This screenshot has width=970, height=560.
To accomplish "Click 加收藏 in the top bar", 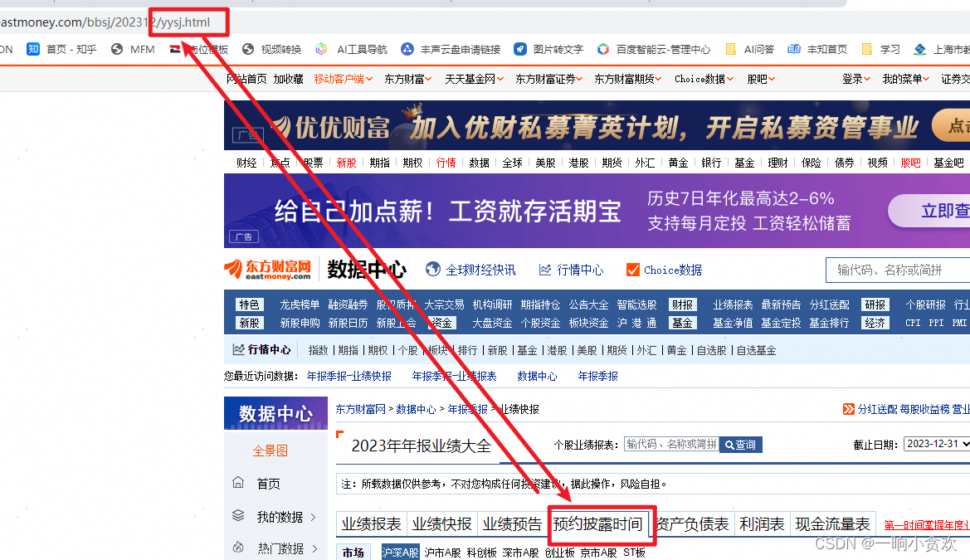I will tap(288, 79).
